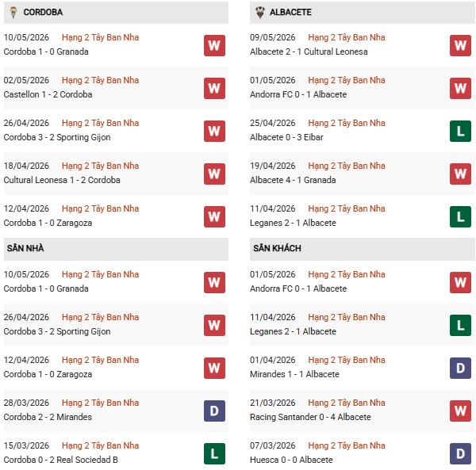Open the ALBACETE team header

(363, 13)
